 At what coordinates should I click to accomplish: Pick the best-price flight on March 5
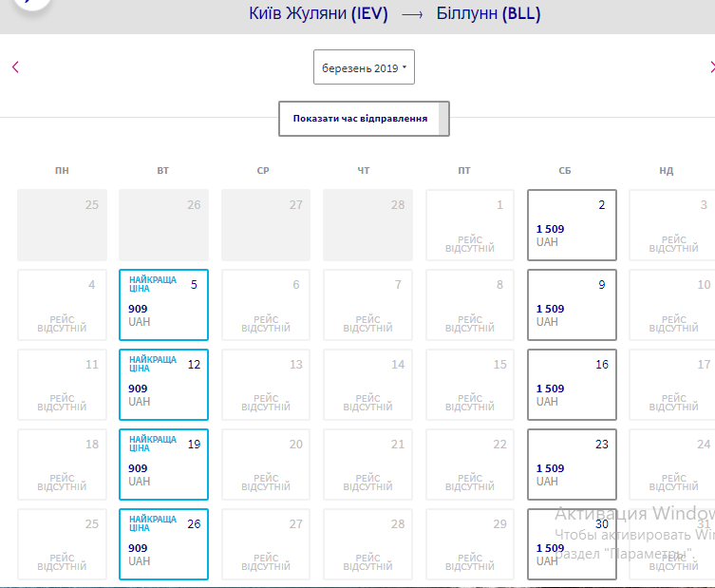click(163, 305)
